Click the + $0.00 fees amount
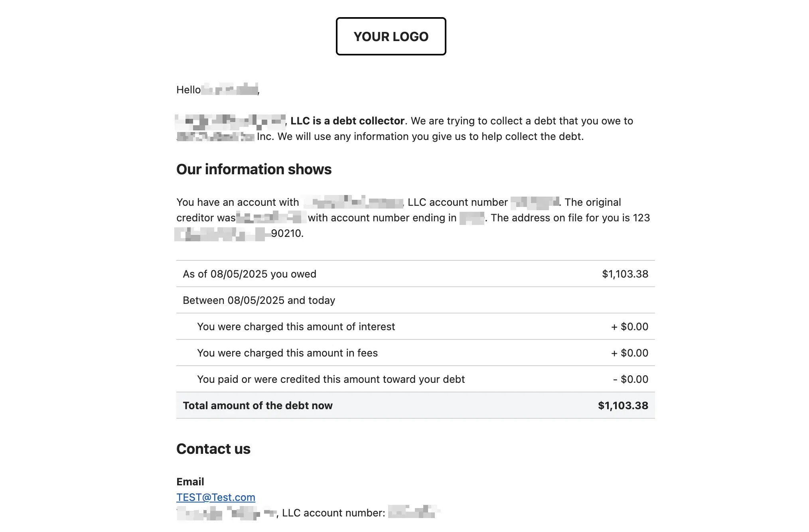 629,353
